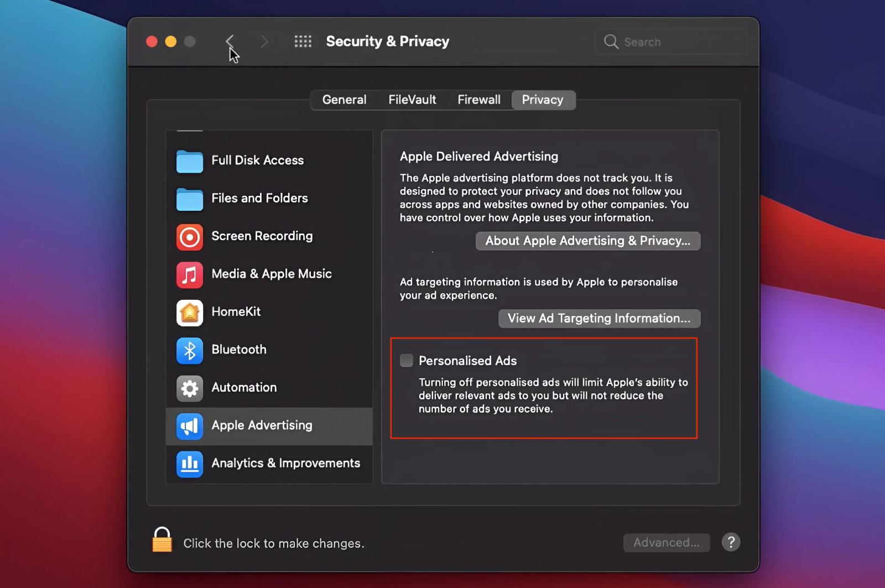The image size is (885, 588).
Task: Select Screen Recording text label
Action: 262,236
